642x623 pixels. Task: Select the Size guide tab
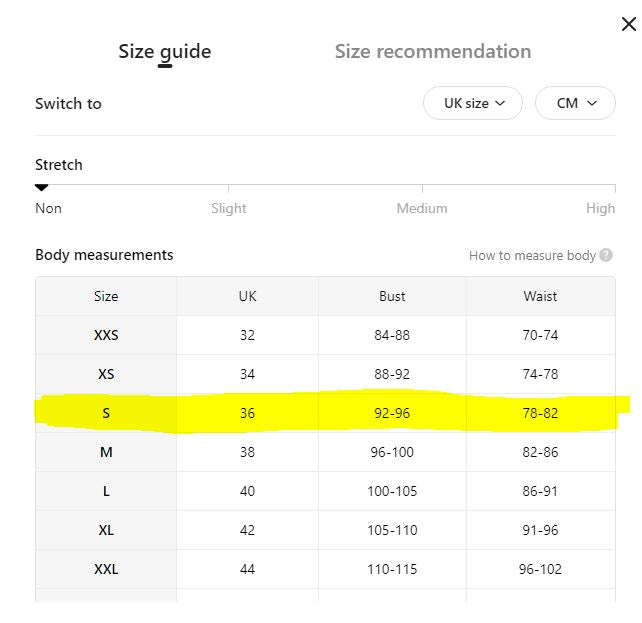[x=165, y=52]
